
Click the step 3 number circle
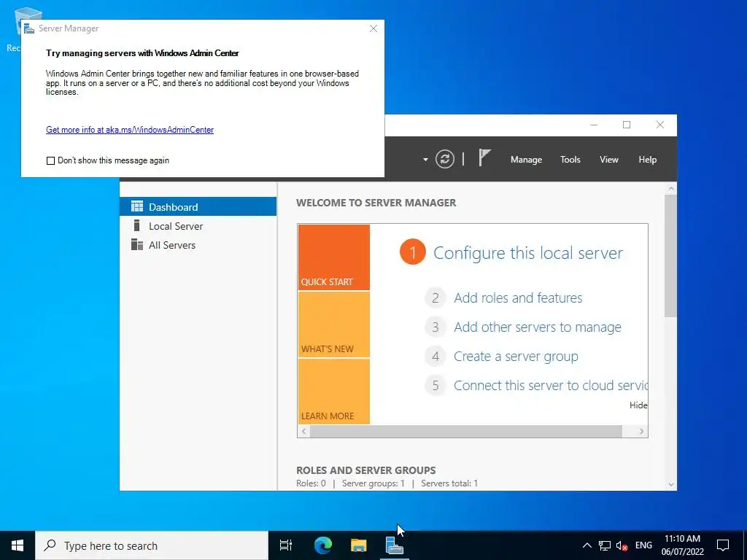(435, 327)
